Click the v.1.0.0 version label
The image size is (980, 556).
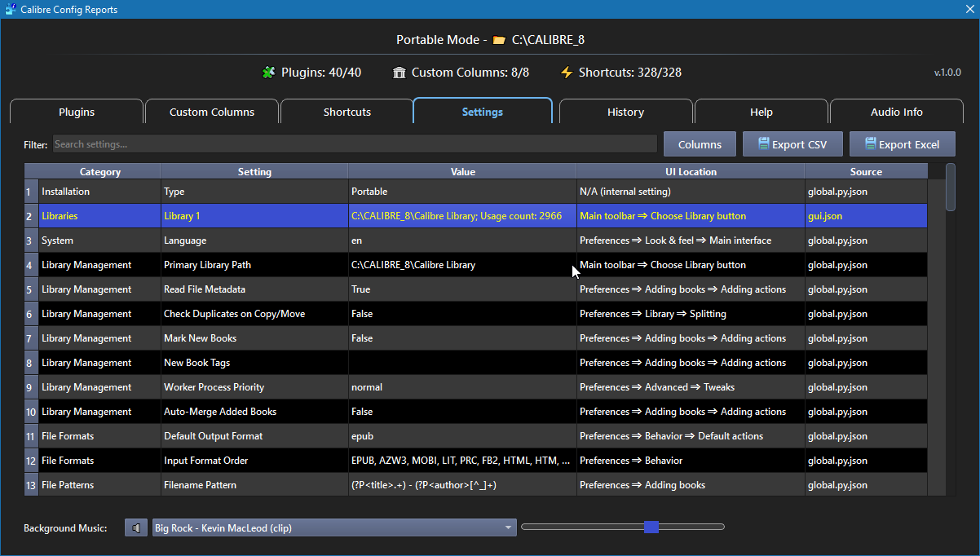947,73
